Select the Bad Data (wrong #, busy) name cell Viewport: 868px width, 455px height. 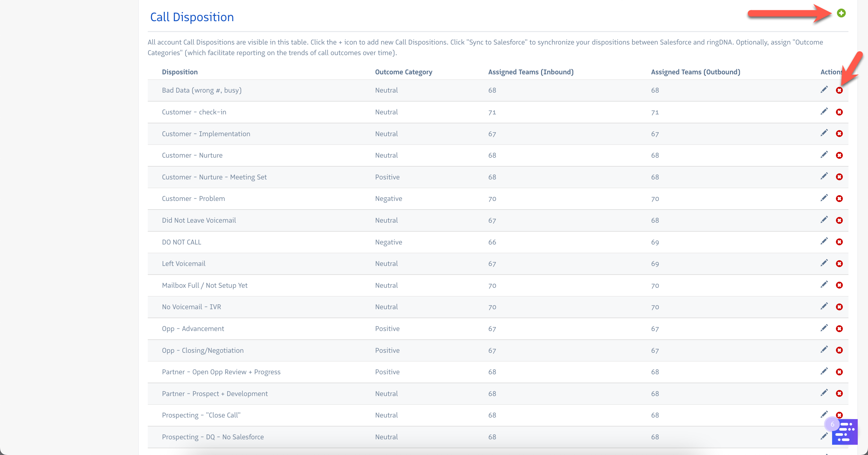pos(202,90)
